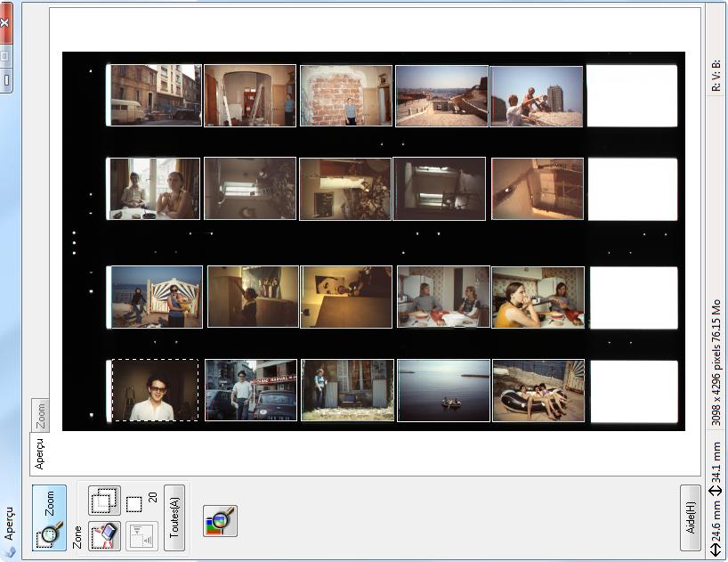
Task: Click the duplicate marquee icon
Action: [x=104, y=501]
